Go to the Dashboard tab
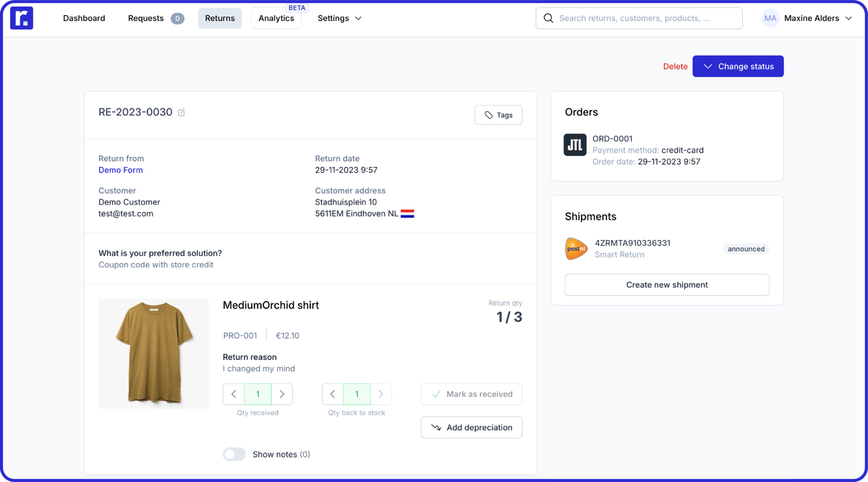 click(84, 18)
